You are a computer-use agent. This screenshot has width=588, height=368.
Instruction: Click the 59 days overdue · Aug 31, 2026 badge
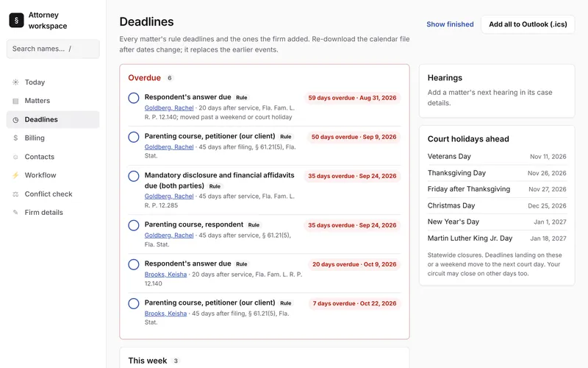pos(352,98)
